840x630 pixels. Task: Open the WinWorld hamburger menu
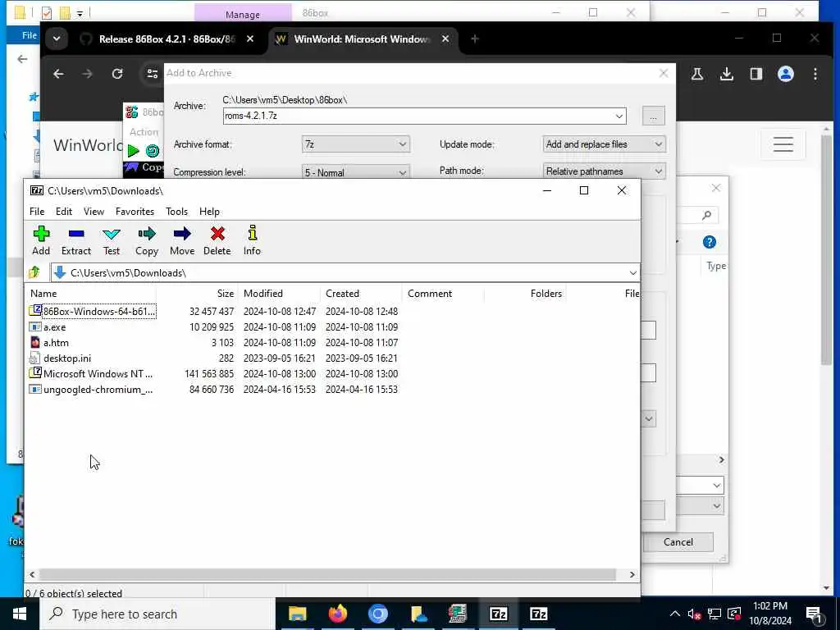pyautogui.click(x=783, y=144)
